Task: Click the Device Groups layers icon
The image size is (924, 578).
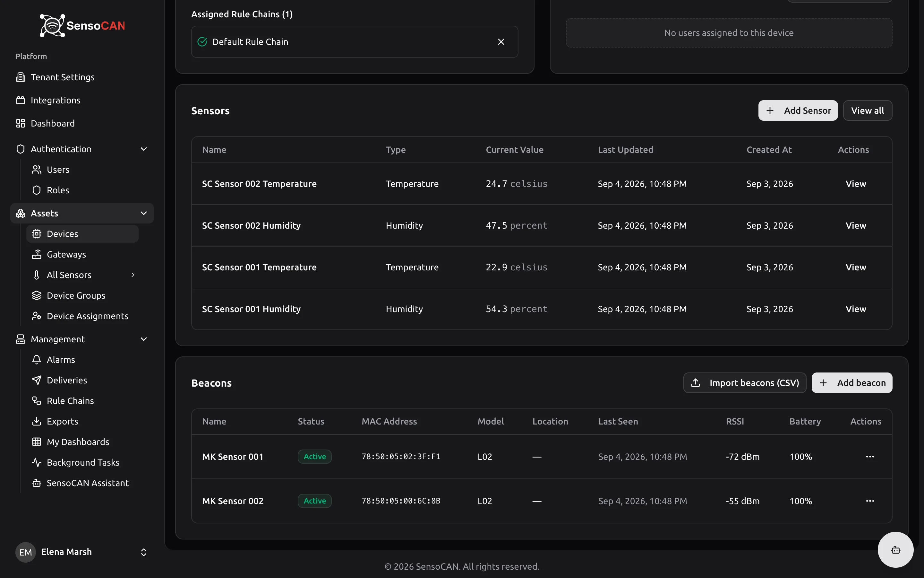Action: point(36,295)
